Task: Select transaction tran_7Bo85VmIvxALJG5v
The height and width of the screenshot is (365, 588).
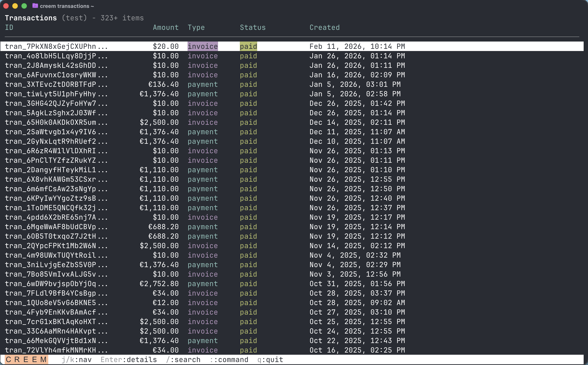Action: 292,274
